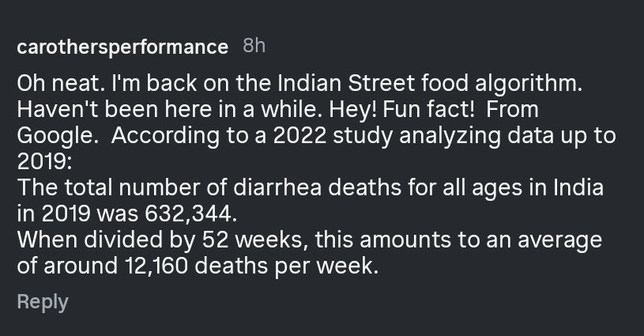Click the 8h comment timestamp
Screen dimensions: 644x336
pos(254,46)
